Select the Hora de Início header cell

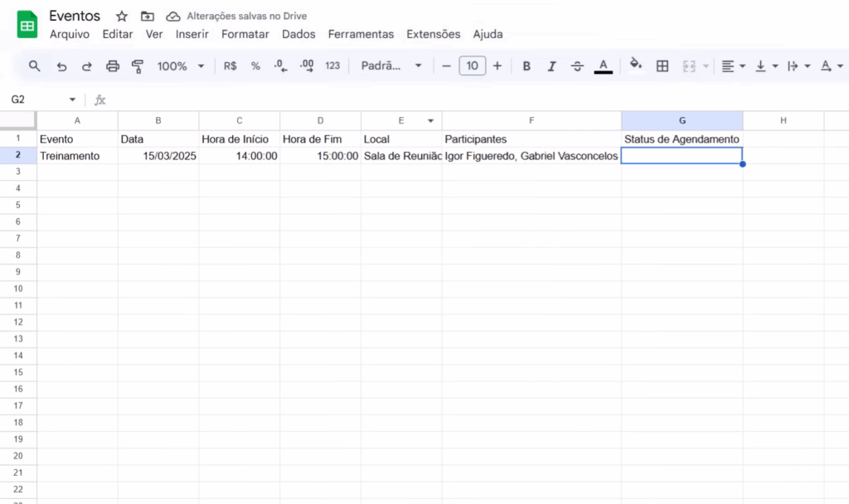[x=240, y=139]
